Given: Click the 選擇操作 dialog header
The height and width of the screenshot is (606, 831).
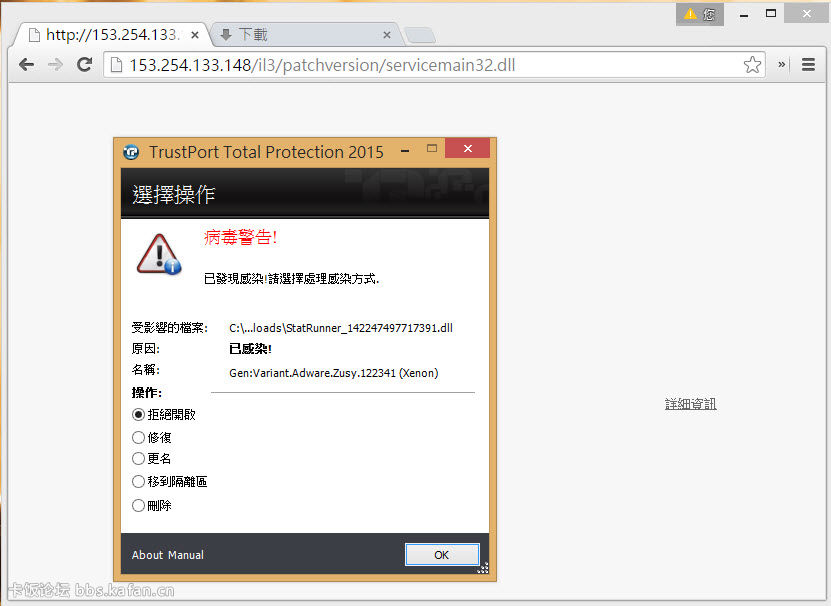Looking at the screenshot, I should (x=173, y=195).
